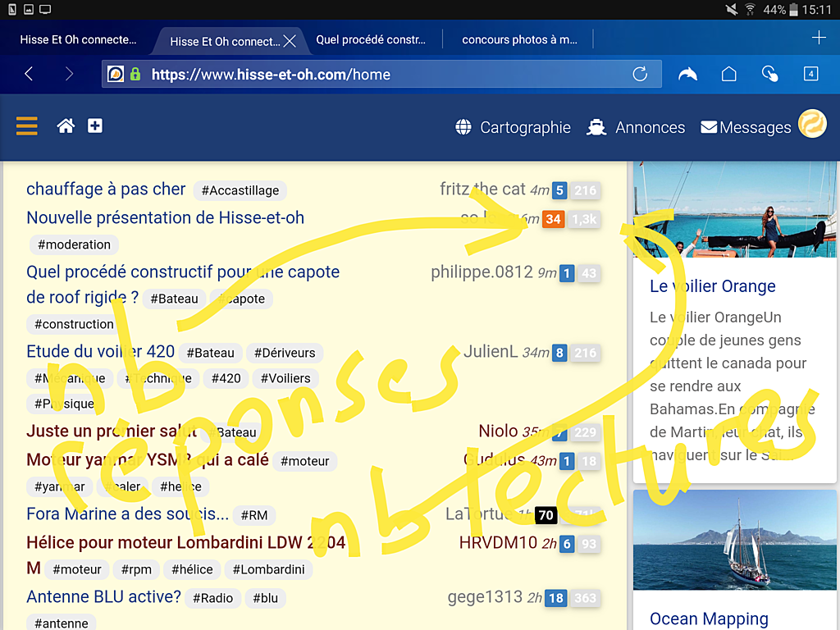Screen dimensions: 840x630
Task: Open Quel procédé constructif capote thread
Action: point(183,285)
